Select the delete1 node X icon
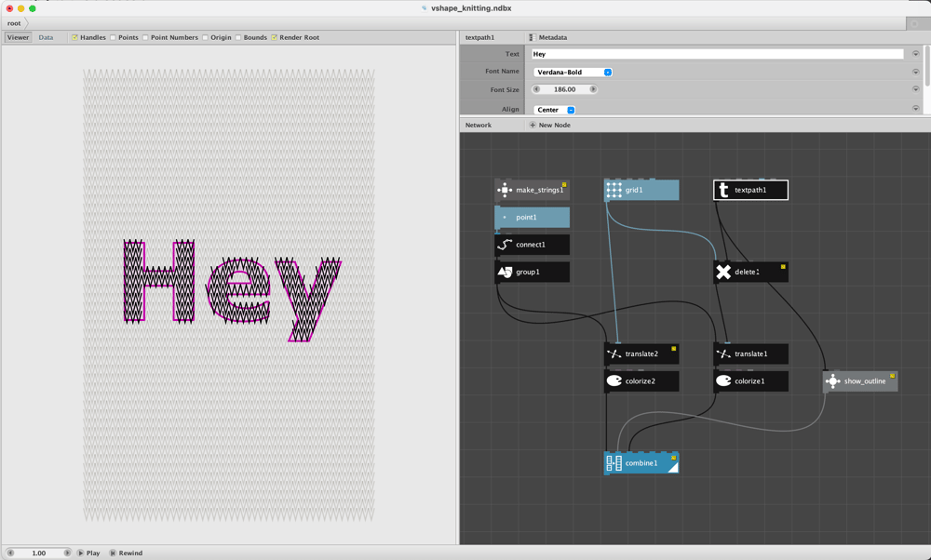The image size is (931, 560). click(x=723, y=272)
